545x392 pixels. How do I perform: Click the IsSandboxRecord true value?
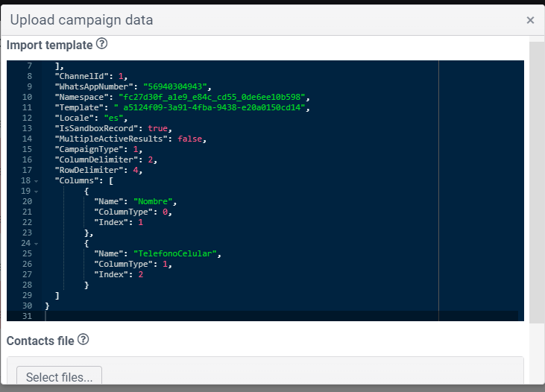[157, 128]
